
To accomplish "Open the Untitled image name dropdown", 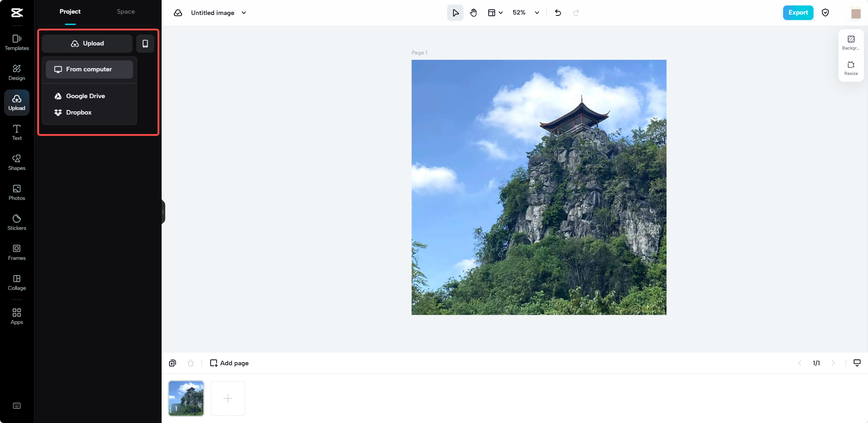I will click(244, 13).
